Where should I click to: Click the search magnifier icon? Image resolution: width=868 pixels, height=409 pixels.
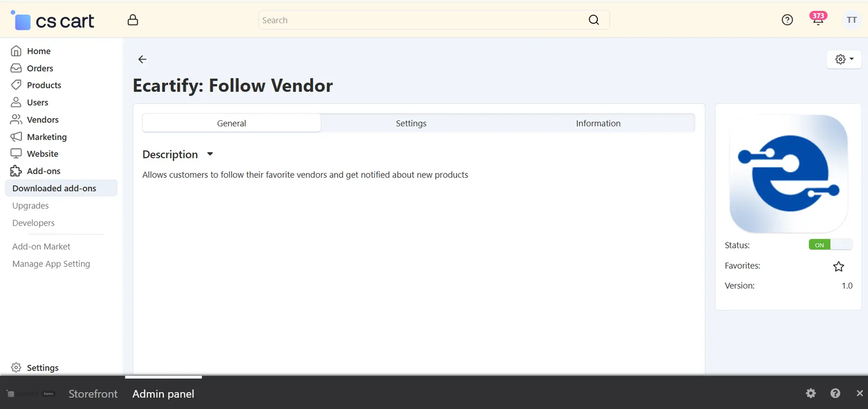coord(594,20)
